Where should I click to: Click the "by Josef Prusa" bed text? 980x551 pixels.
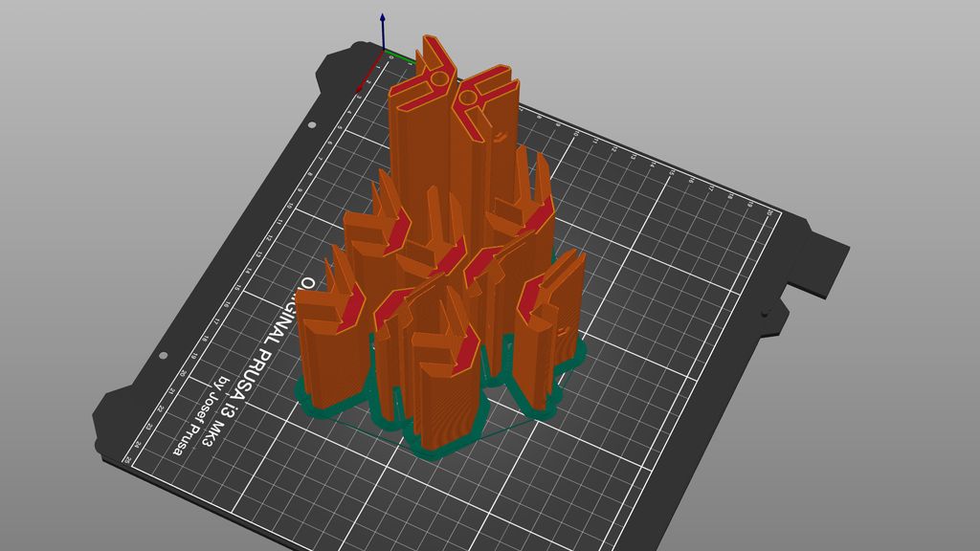point(200,415)
